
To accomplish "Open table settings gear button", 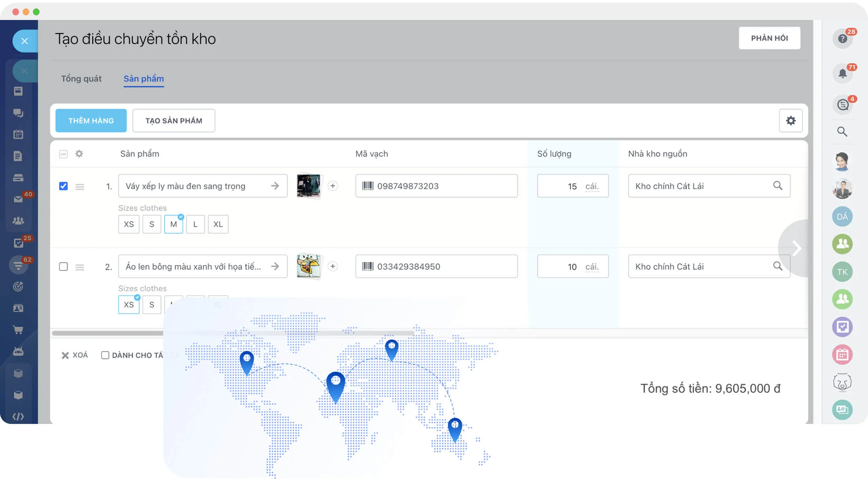I will point(791,121).
